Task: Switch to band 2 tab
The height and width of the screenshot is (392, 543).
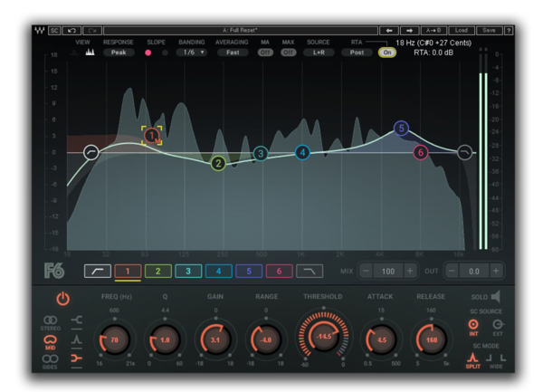Action: tap(157, 272)
